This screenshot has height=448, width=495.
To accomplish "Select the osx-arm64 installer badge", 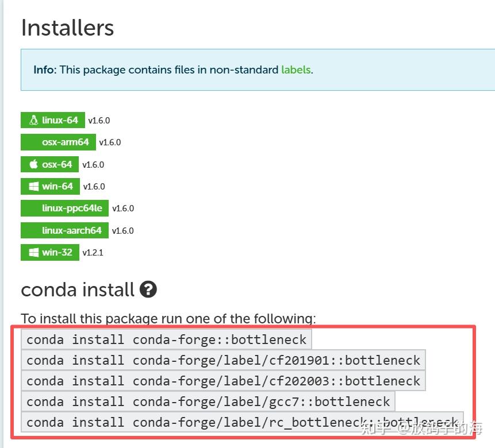I will [59, 142].
